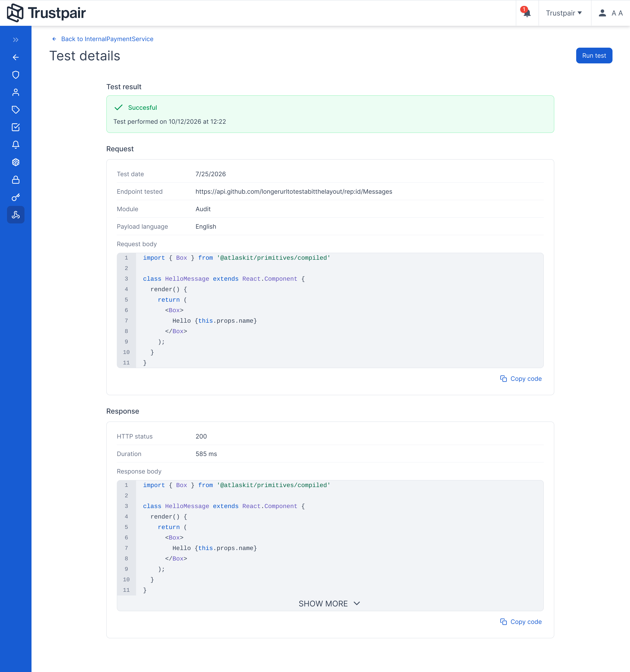Copy the request body code
This screenshot has width=630, height=672.
pyautogui.click(x=521, y=379)
